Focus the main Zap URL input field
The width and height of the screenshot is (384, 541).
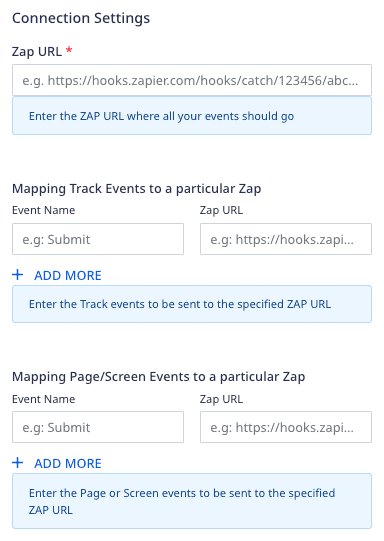click(x=192, y=80)
